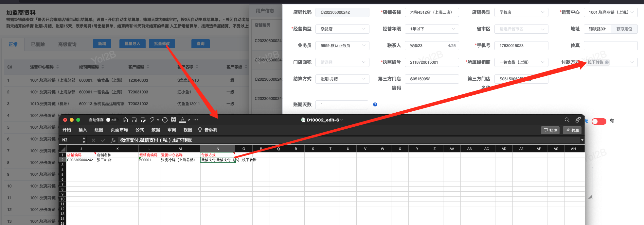The width and height of the screenshot is (644, 225).
Task: Click the Excel Home icon in toolbar
Action: pos(125,120)
